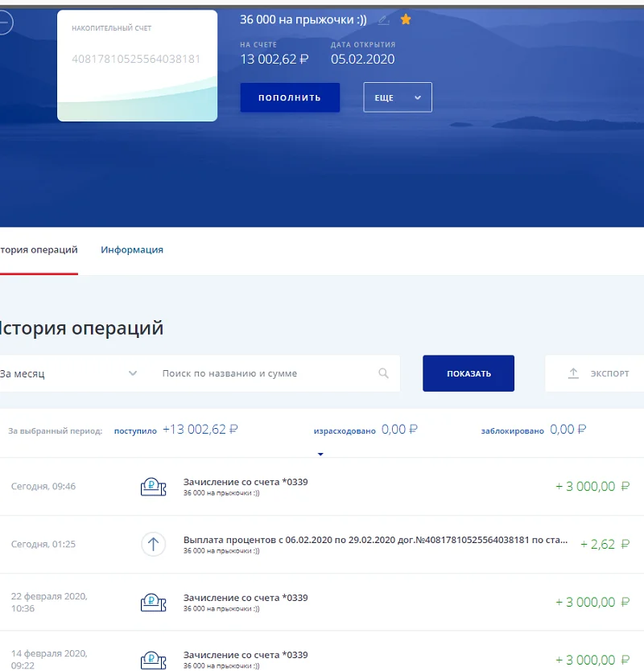Click the back arrow at the top-left edge

pyautogui.click(x=6, y=23)
